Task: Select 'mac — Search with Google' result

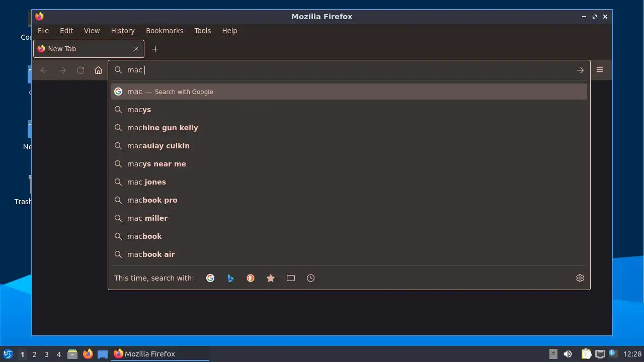Action: click(x=349, y=92)
